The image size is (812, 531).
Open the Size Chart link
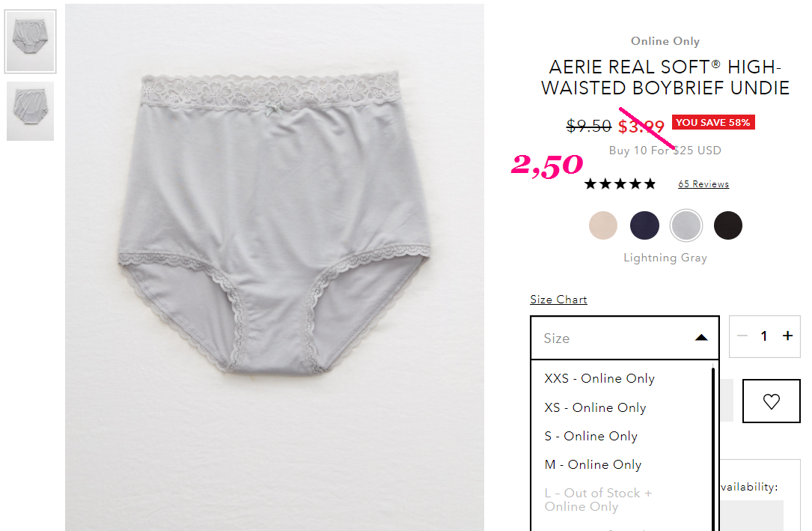[x=558, y=300]
